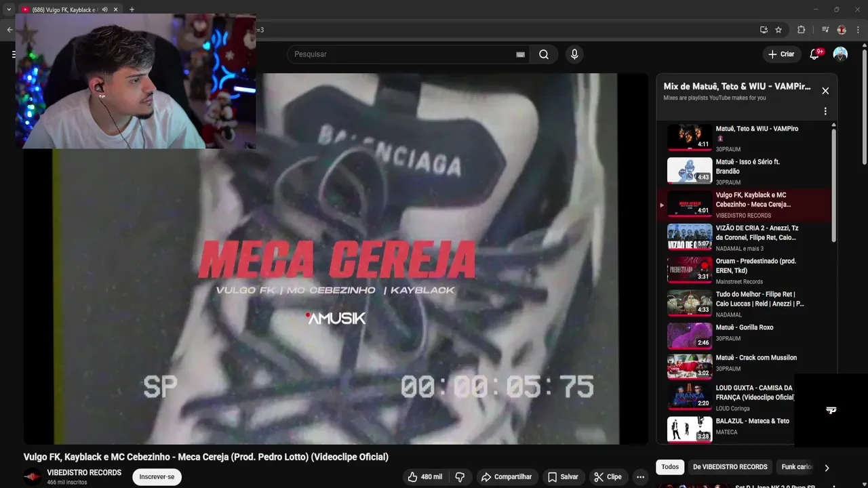
Task: Open the VIBEDISTRO RECORDS channel avatar
Action: (33, 477)
